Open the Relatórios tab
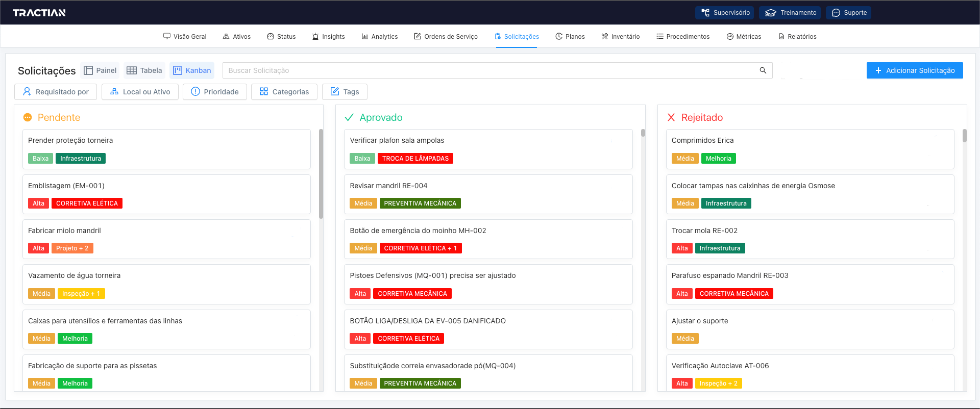Viewport: 980px width, 409px height. [797, 37]
